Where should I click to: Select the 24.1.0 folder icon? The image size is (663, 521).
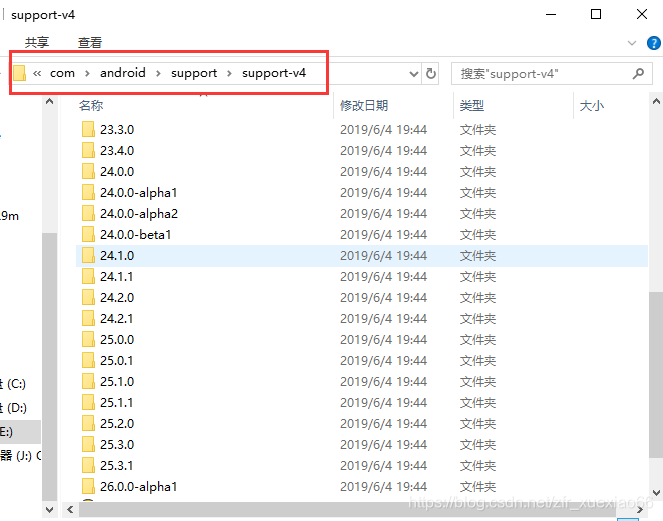pyautogui.click(x=88, y=255)
